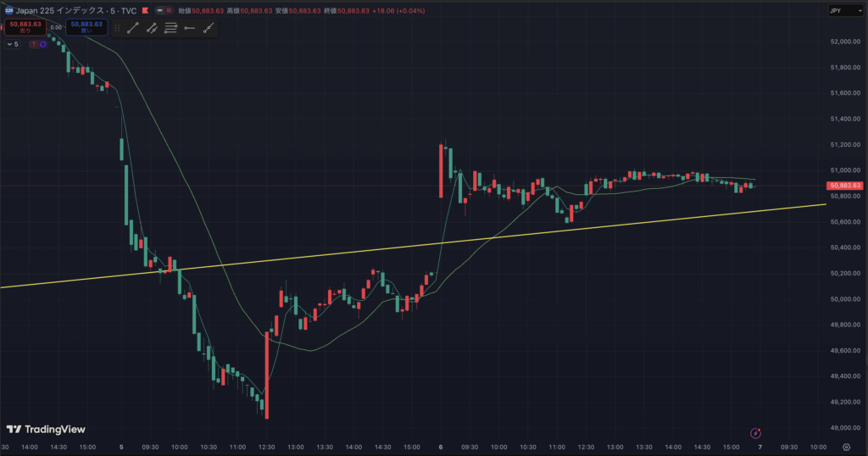Screen dimensions: 868x456
Task: Expand the collapsed indicators legend showing 5
Action: pos(12,44)
